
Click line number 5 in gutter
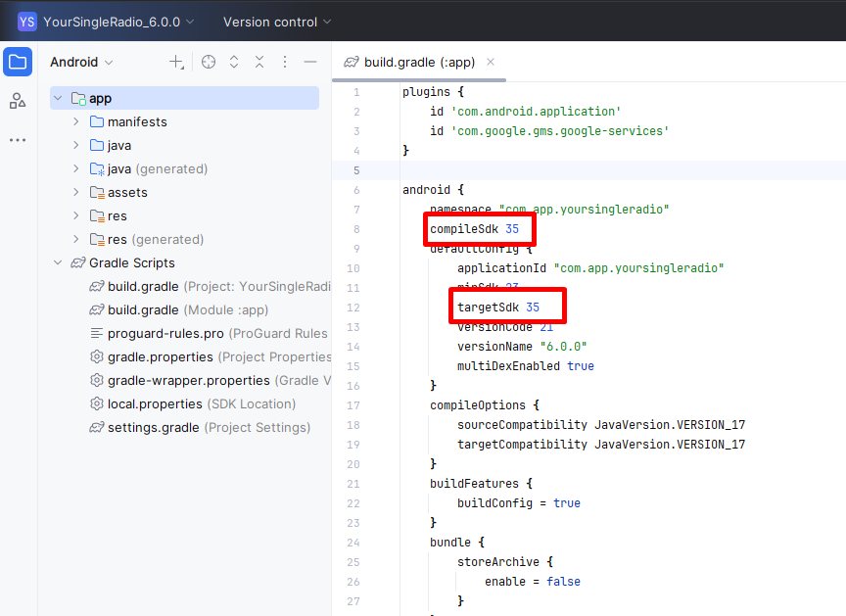tap(356, 170)
